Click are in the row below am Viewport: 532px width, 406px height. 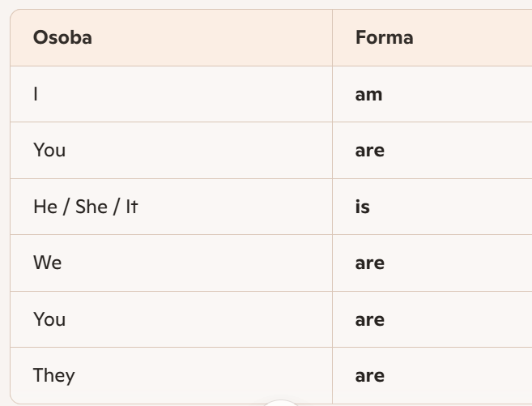369,150
